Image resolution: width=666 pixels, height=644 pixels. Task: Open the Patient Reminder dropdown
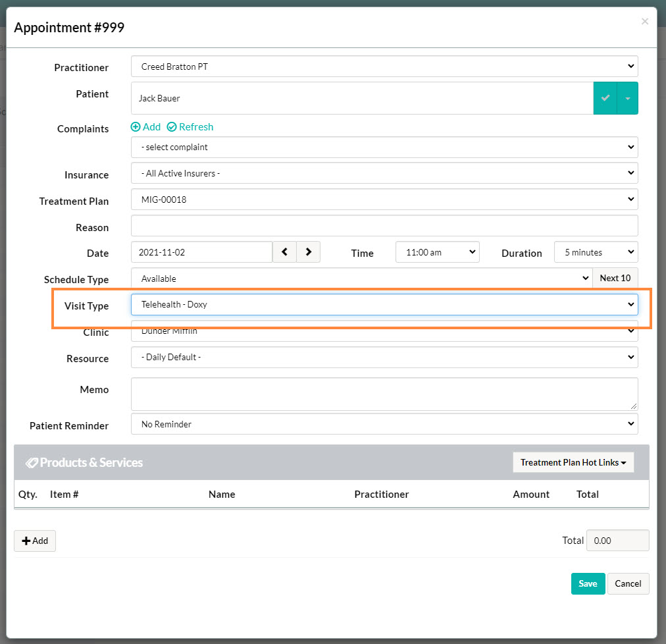pos(384,424)
